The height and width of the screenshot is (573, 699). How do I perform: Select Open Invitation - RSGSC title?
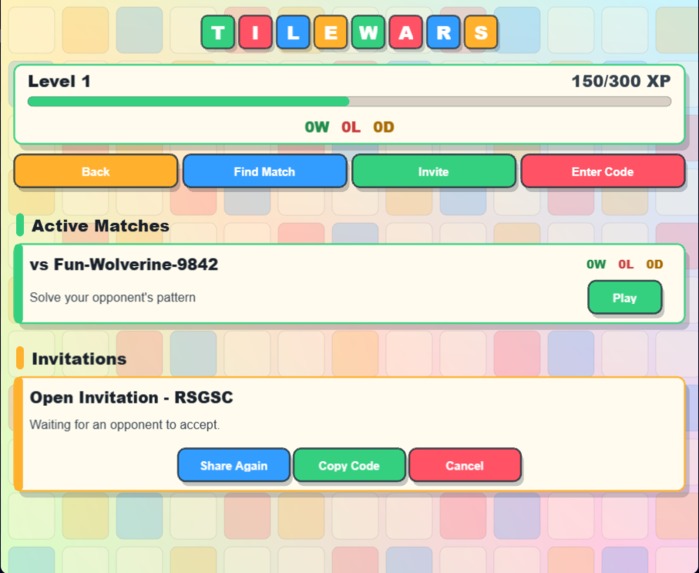[132, 397]
